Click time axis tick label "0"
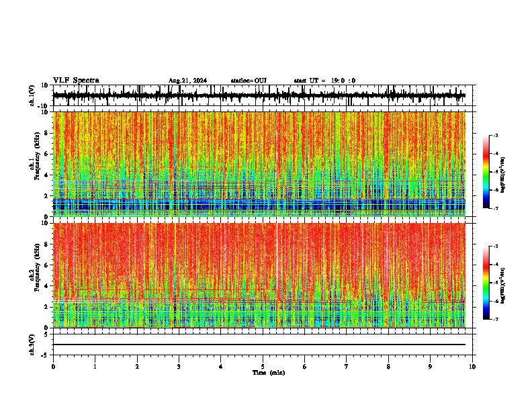This screenshot has height=411, width=532. [53, 367]
